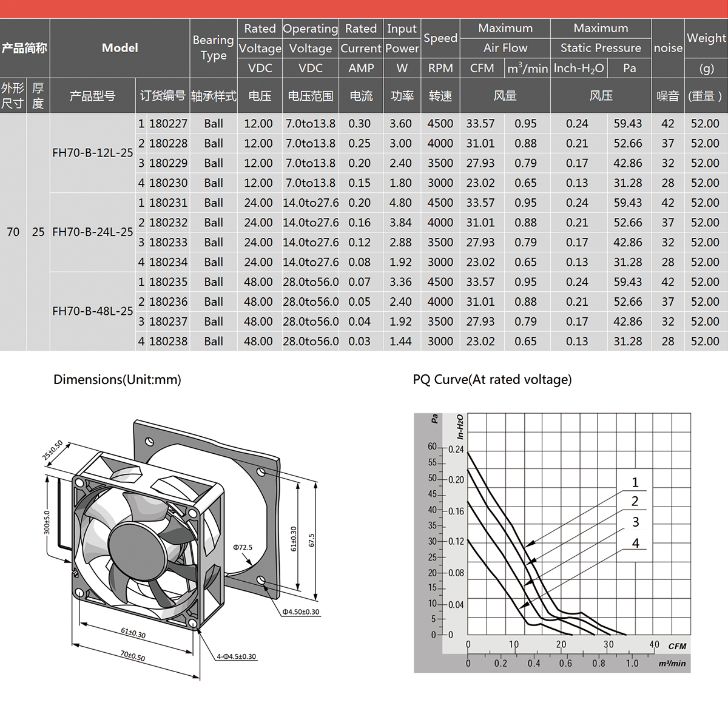This screenshot has height=728, width=728.
Task: Click the 产品简称 header cell
Action: pos(24,48)
